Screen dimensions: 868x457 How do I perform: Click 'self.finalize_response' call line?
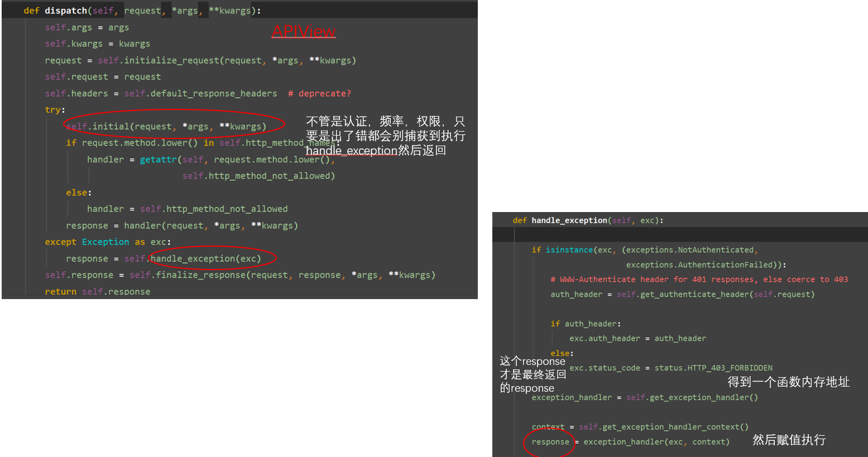(x=240, y=275)
